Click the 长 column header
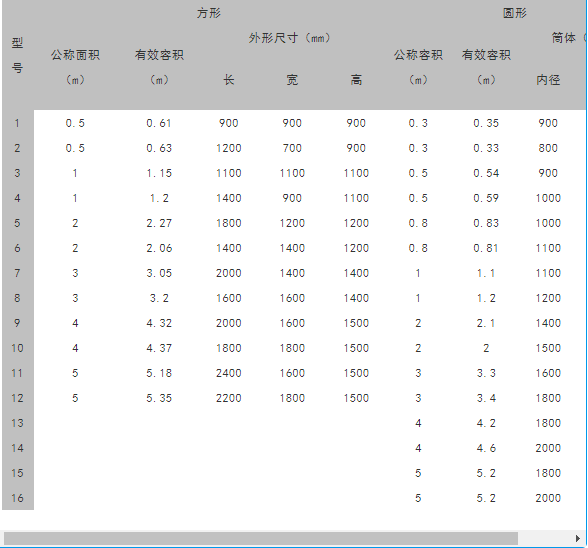The image size is (588, 548). point(228,80)
